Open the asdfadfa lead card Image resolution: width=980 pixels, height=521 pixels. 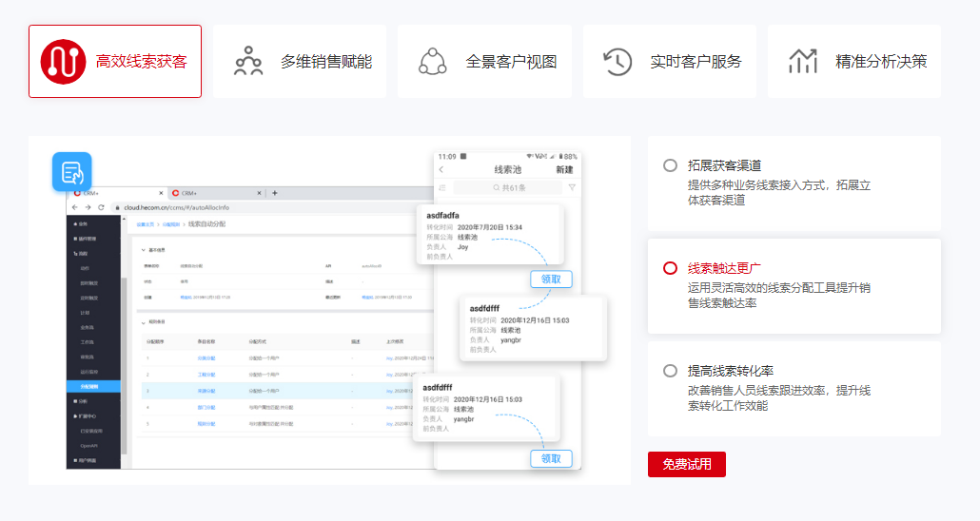pos(491,235)
